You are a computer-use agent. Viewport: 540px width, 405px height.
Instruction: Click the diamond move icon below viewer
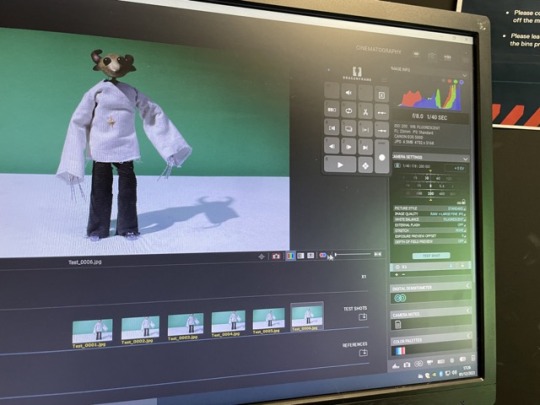[262, 257]
